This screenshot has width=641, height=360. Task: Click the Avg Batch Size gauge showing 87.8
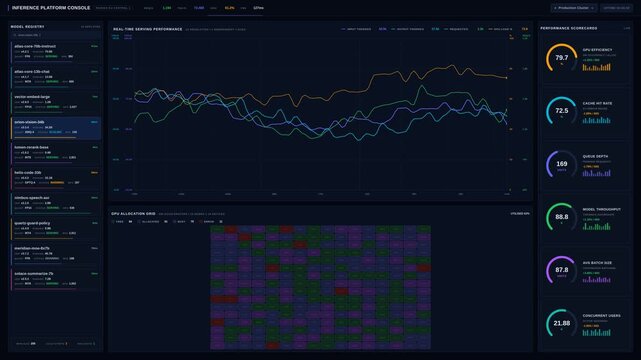561,271
